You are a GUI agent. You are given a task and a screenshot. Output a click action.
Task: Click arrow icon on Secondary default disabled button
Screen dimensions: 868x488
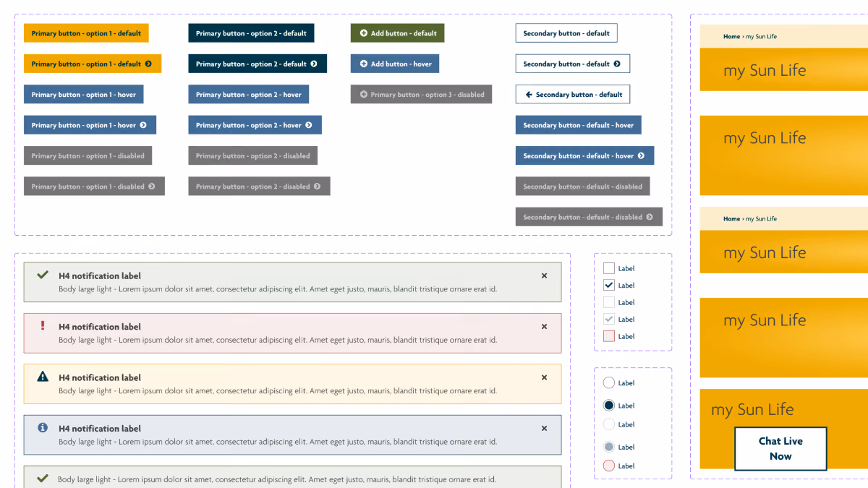(x=650, y=217)
